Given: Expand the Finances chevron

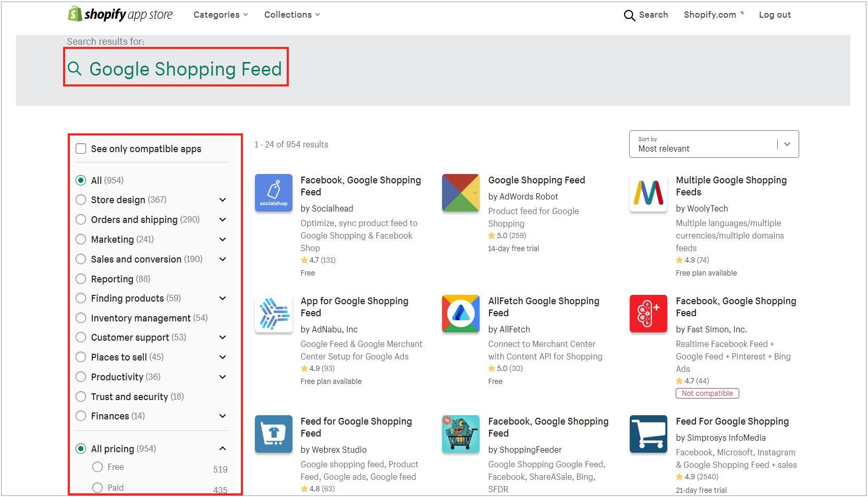Looking at the screenshot, I should (223, 416).
